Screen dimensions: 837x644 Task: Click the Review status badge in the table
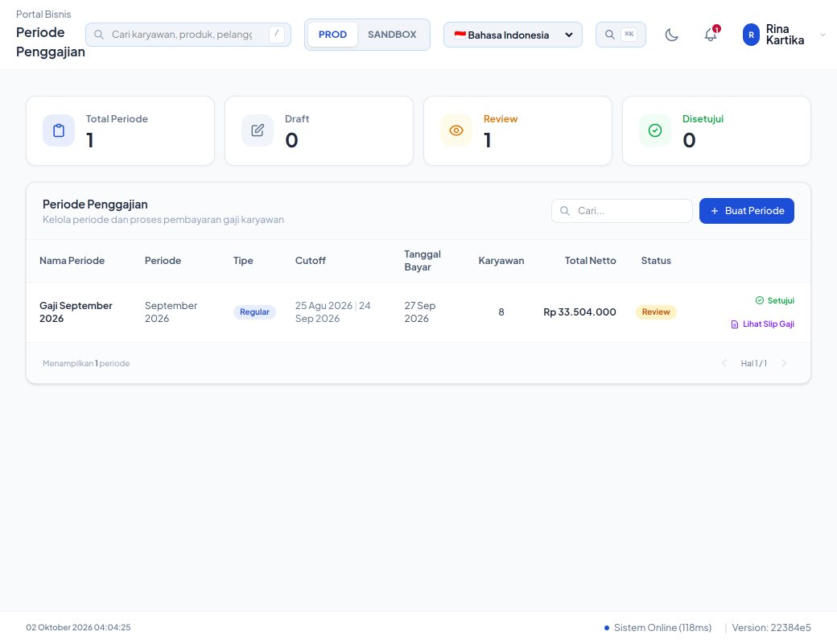click(x=656, y=312)
